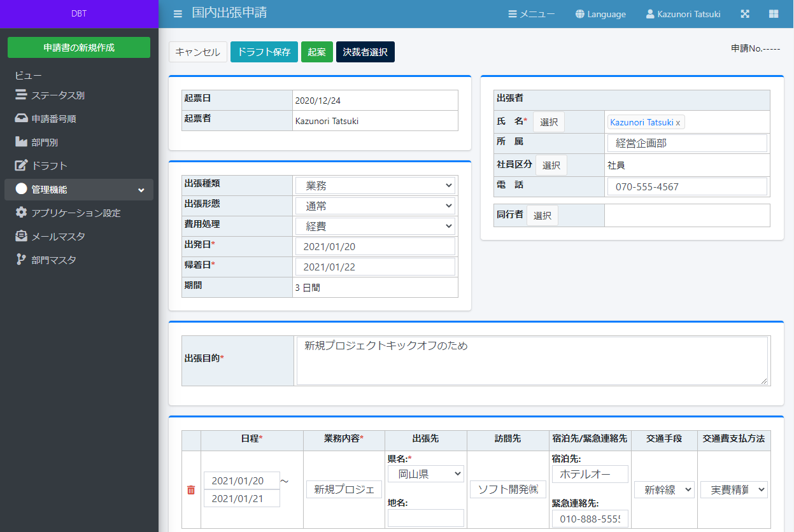
Task: Click the 緊急連絡先 phone field
Action: 590,519
